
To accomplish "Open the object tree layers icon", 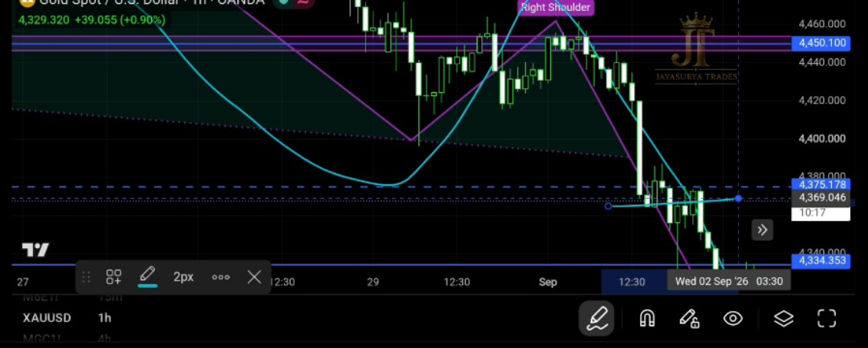I will pyautogui.click(x=784, y=319).
